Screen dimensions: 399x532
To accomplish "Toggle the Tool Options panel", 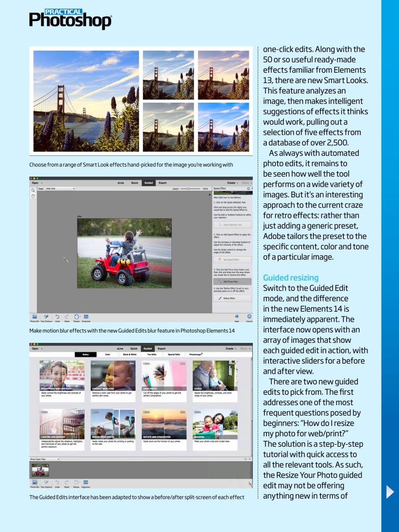I will [x=46, y=317].
